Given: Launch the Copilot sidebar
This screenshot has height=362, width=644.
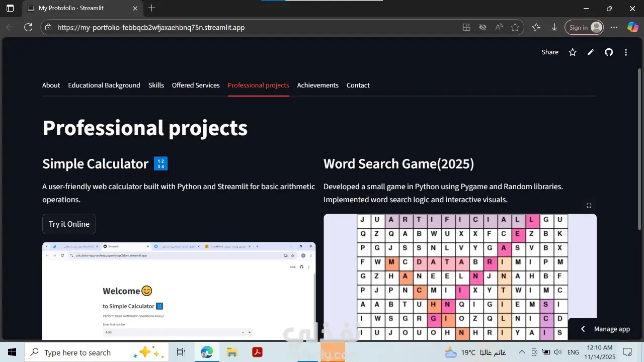Looking at the screenshot, I should click(x=632, y=28).
